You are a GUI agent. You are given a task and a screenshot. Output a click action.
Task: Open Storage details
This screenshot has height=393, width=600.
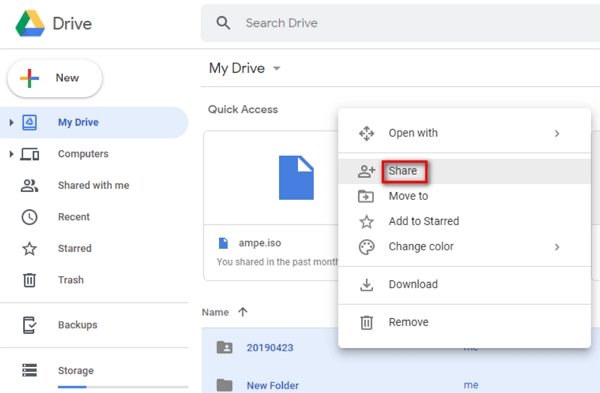tap(76, 370)
